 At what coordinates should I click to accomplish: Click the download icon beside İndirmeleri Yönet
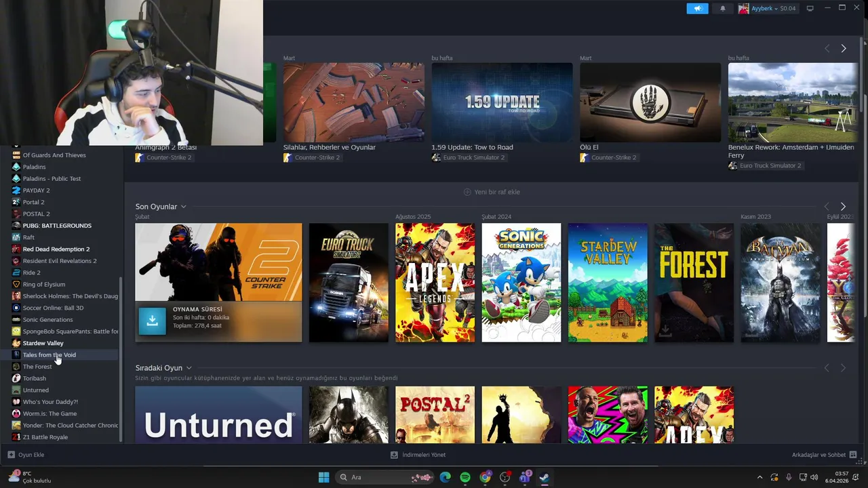(x=395, y=455)
